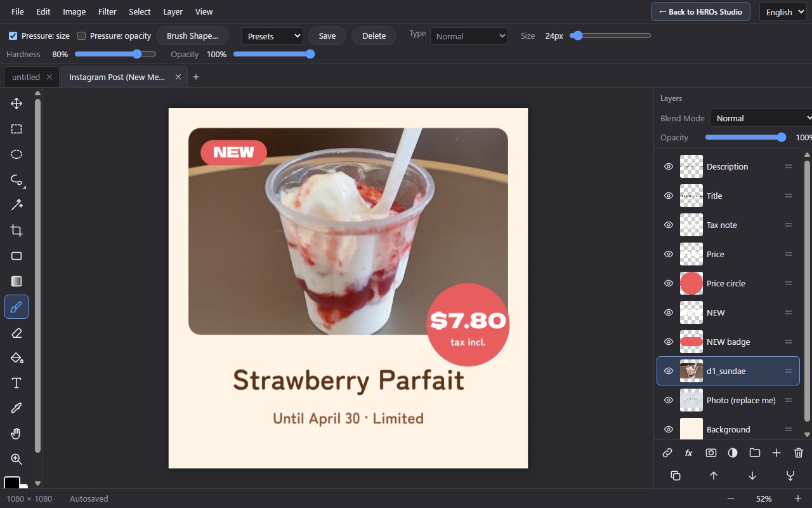Create a new layer group folder
This screenshot has width=812, height=508.
click(754, 453)
